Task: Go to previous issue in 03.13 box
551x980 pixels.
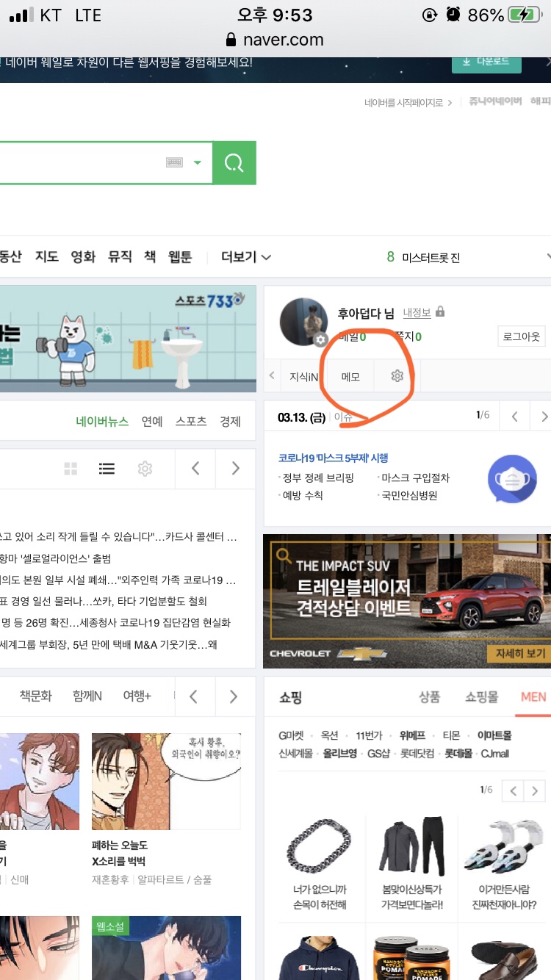Action: coord(515,417)
